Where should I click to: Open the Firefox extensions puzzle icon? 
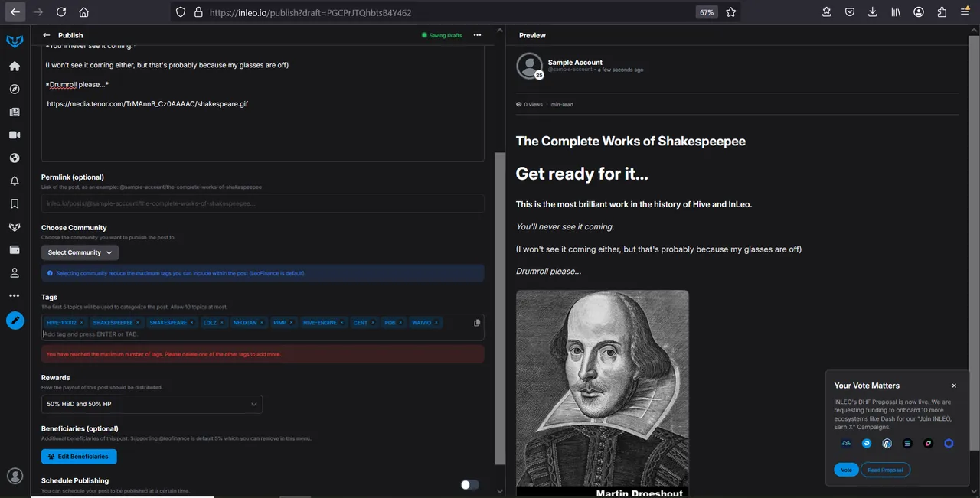coord(942,12)
